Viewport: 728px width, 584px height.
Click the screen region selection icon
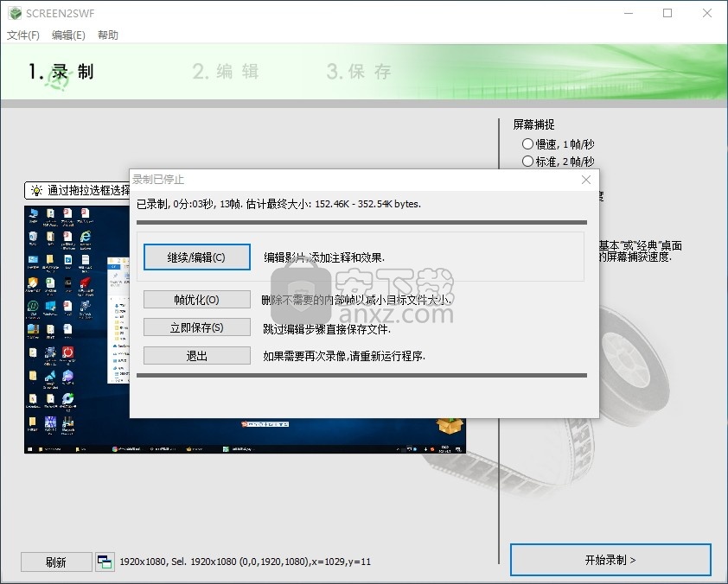pos(105,562)
